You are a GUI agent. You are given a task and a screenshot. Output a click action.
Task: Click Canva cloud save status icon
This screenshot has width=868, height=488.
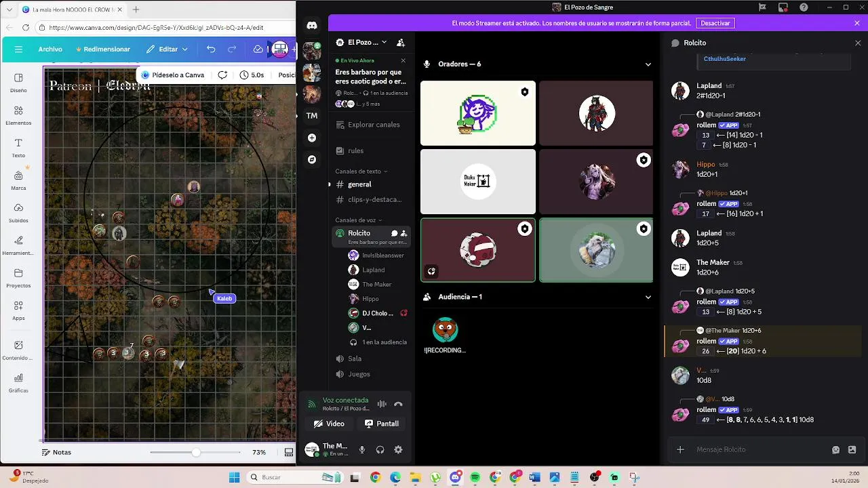pyautogui.click(x=258, y=49)
